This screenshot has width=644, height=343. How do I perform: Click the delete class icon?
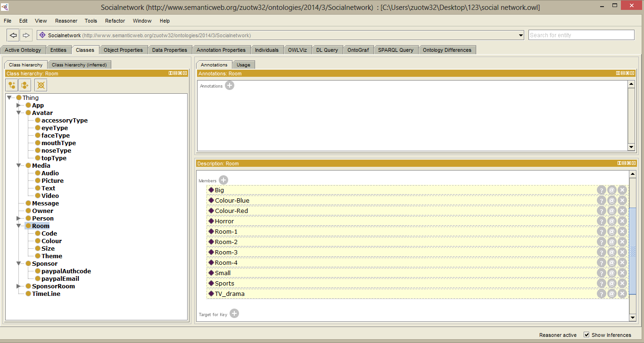[41, 85]
